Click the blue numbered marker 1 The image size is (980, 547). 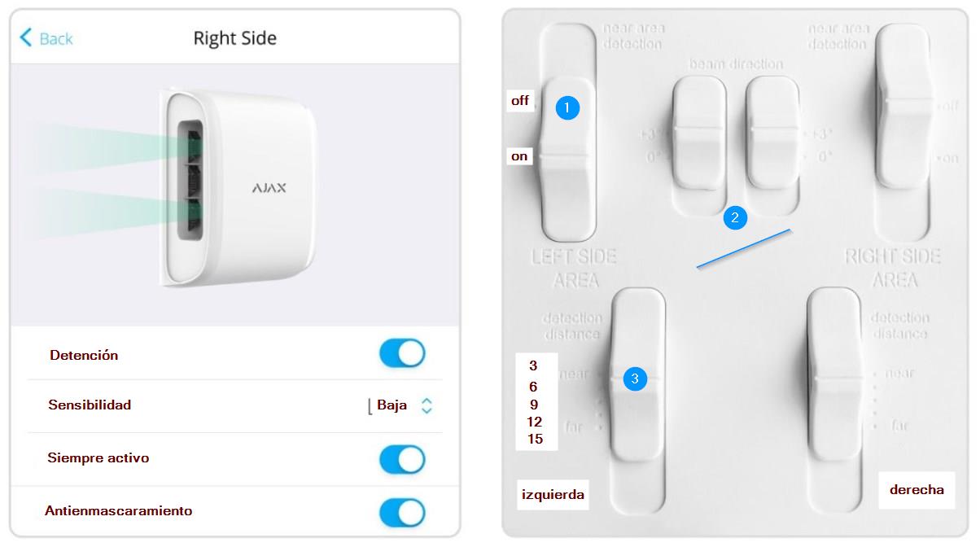coord(567,107)
